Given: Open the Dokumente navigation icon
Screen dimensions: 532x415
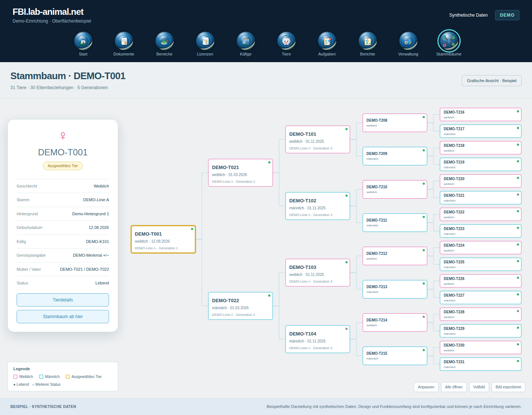Looking at the screenshot, I should click(x=124, y=41).
